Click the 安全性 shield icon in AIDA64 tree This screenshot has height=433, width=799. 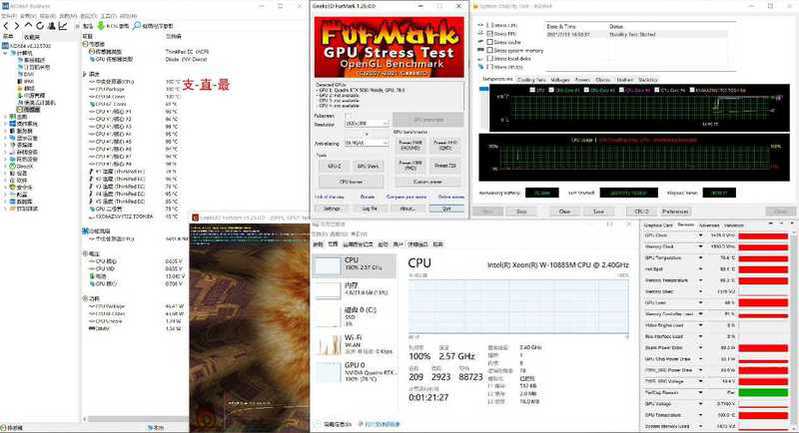point(13,187)
